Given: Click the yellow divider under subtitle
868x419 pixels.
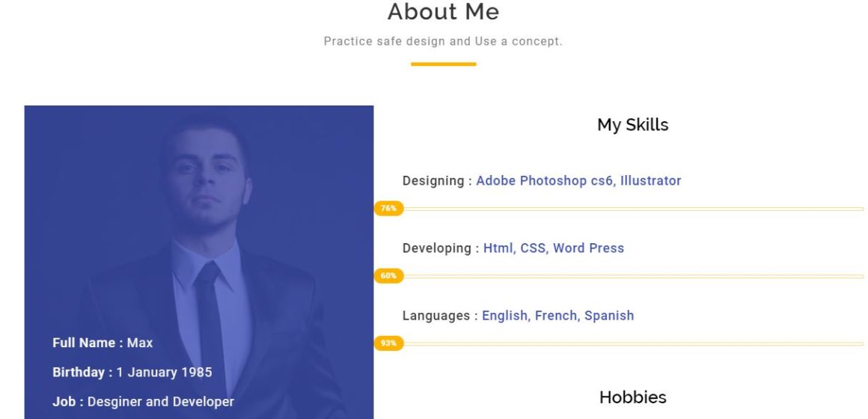Looking at the screenshot, I should click(444, 64).
